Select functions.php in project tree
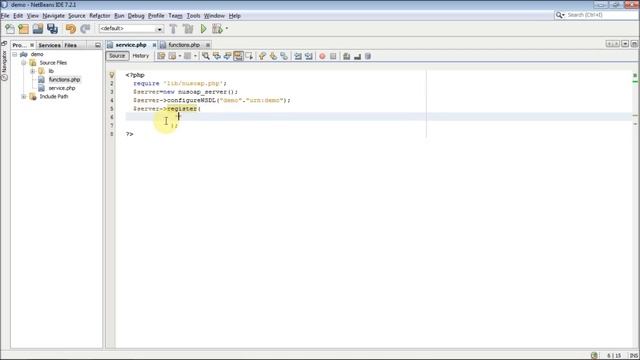Image resolution: width=640 pixels, height=360 pixels. tap(64, 80)
